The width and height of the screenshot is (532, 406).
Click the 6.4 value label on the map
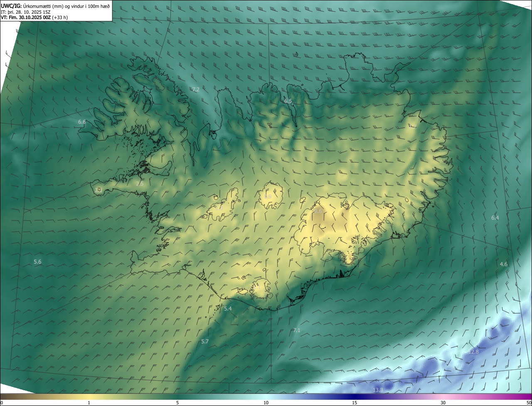point(495,218)
